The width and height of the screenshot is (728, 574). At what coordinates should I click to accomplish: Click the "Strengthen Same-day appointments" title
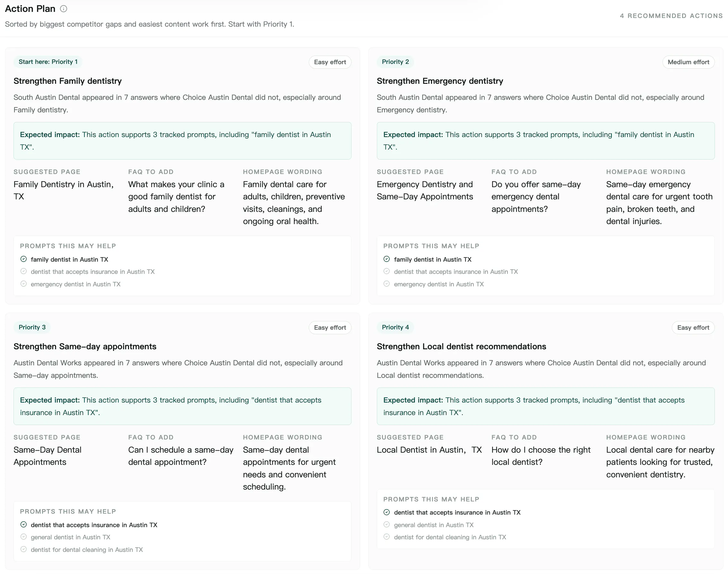click(x=85, y=346)
